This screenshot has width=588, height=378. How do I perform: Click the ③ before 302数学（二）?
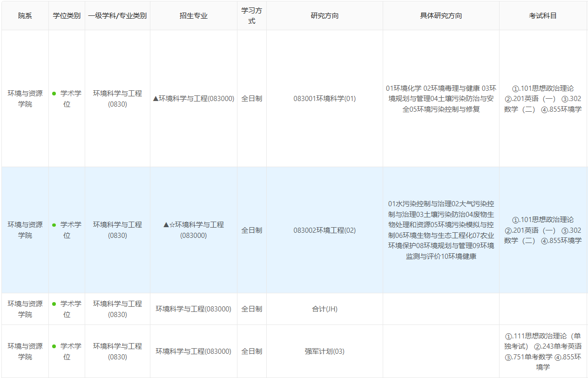(x=565, y=99)
